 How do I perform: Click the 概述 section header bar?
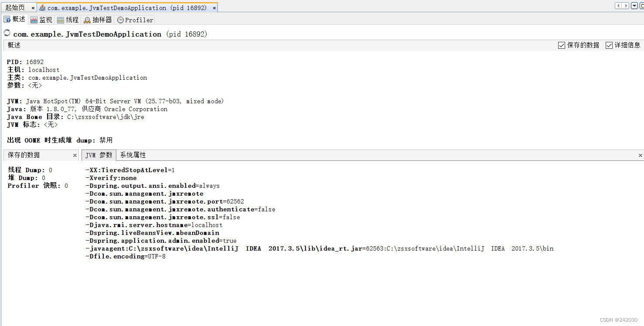click(x=323, y=45)
